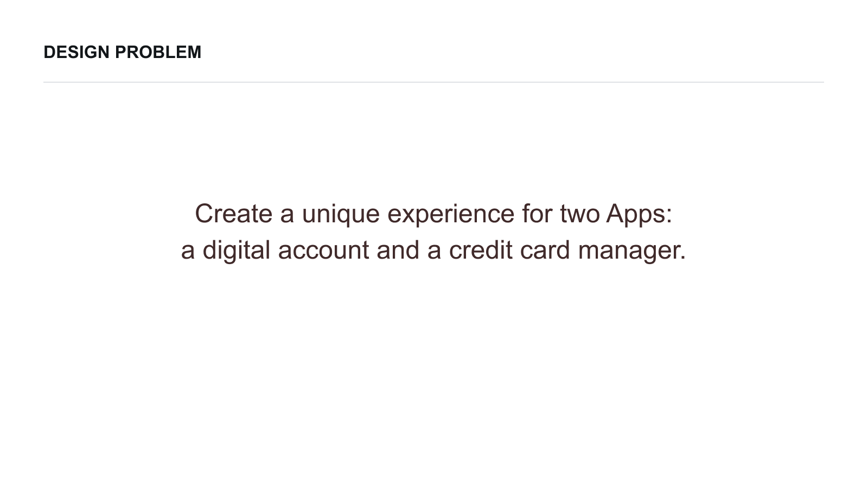This screenshot has width=868, height=488.
Task: Click the letter "a" before "digital"
Action: coord(188,251)
